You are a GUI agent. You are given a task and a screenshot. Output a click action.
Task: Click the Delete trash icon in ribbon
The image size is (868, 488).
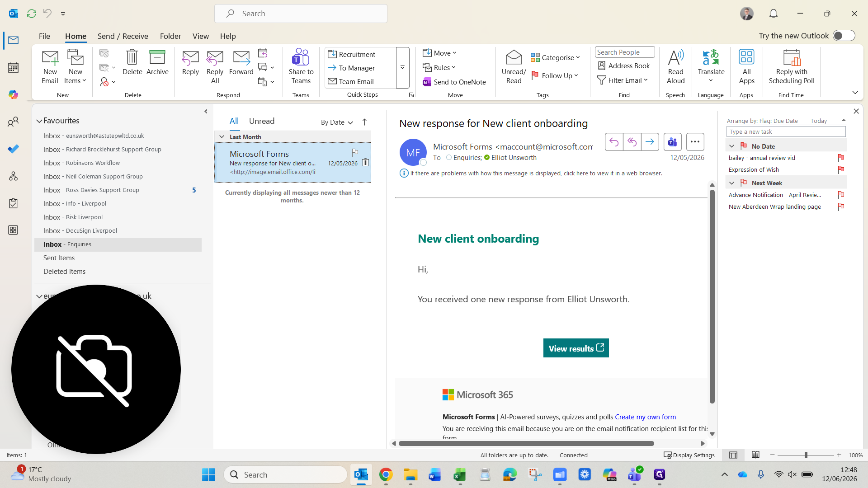pos(132,62)
